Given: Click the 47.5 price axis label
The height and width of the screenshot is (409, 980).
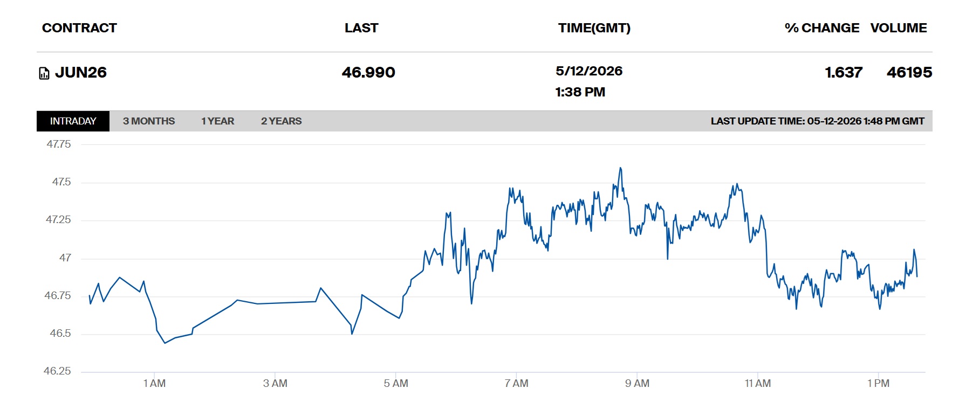Looking at the screenshot, I should coord(61,182).
